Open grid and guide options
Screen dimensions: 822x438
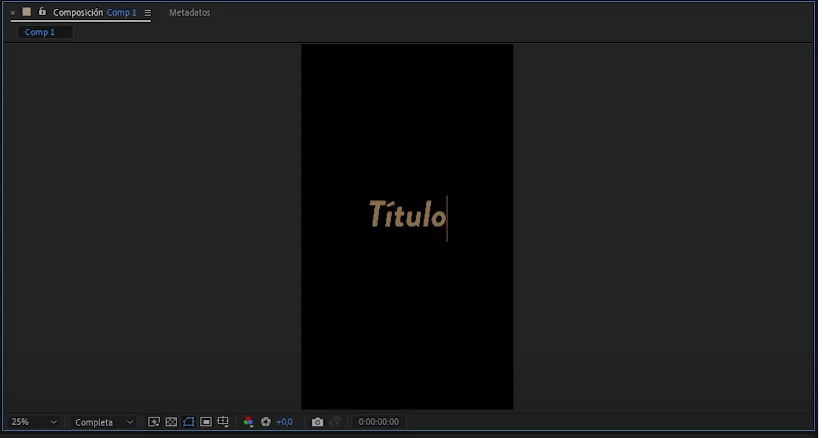click(223, 422)
